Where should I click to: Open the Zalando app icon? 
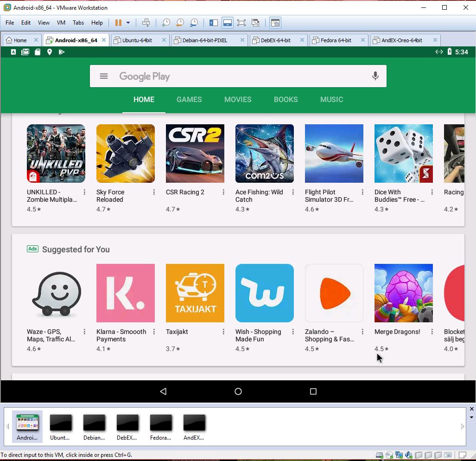[334, 293]
